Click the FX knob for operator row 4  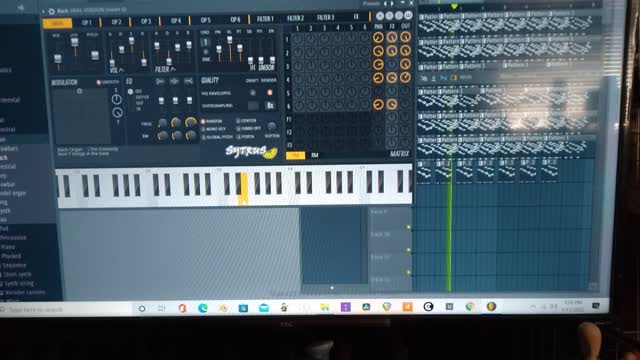391,78
